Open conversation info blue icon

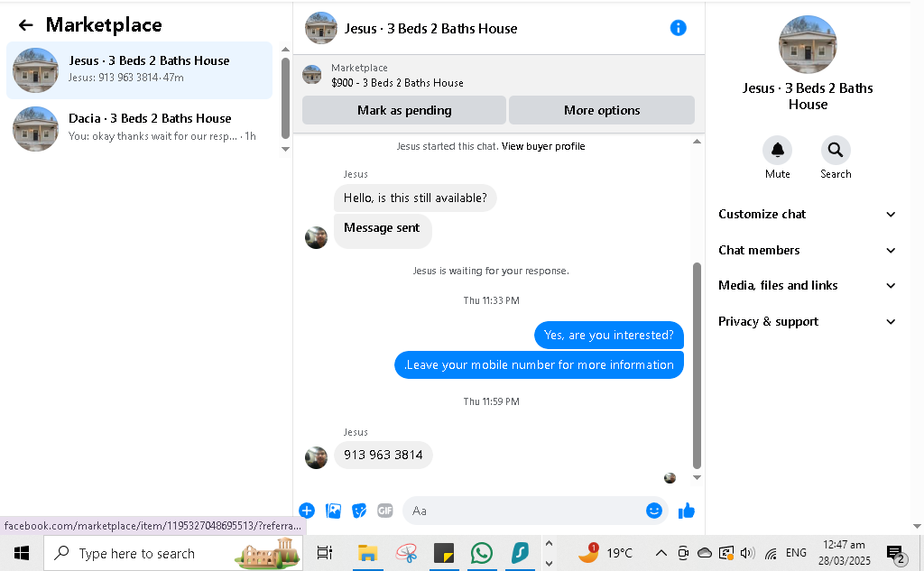coord(679,28)
